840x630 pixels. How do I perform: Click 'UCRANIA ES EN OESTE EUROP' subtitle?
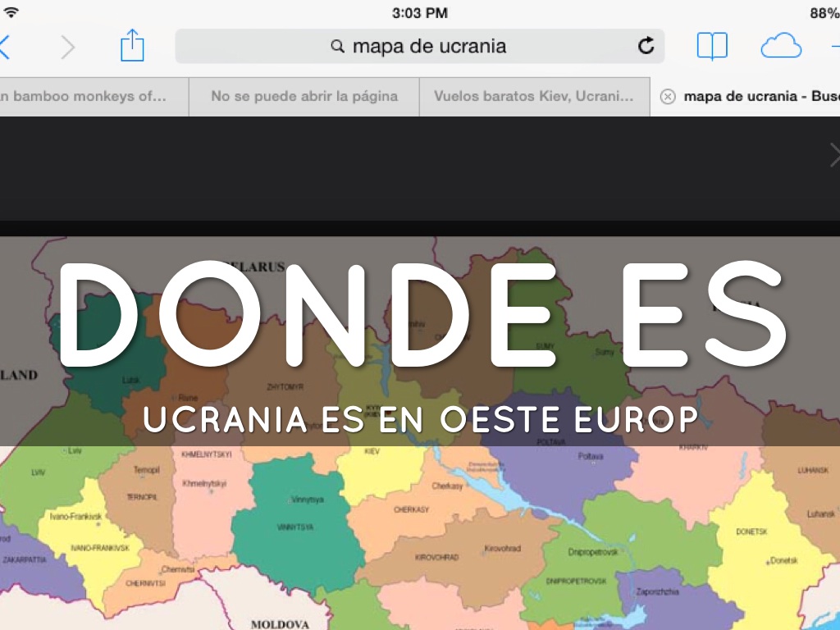pyautogui.click(x=420, y=419)
